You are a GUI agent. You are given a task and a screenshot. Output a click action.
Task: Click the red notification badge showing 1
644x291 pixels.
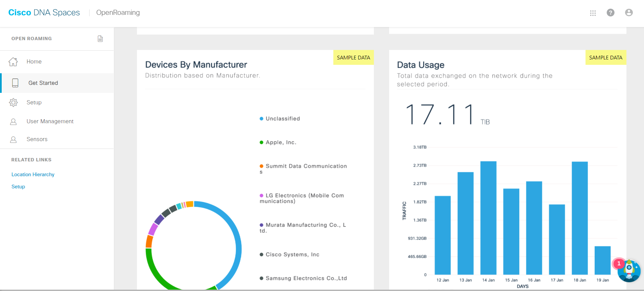point(619,263)
